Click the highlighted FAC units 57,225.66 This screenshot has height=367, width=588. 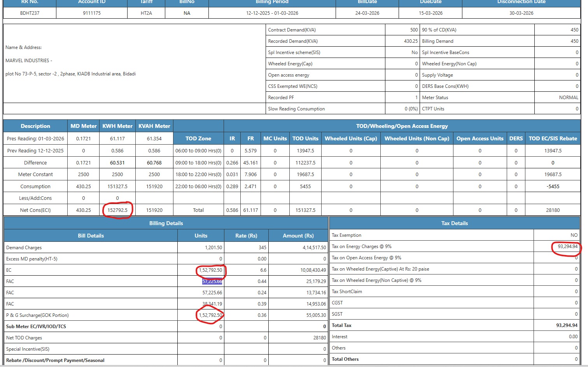coord(212,281)
